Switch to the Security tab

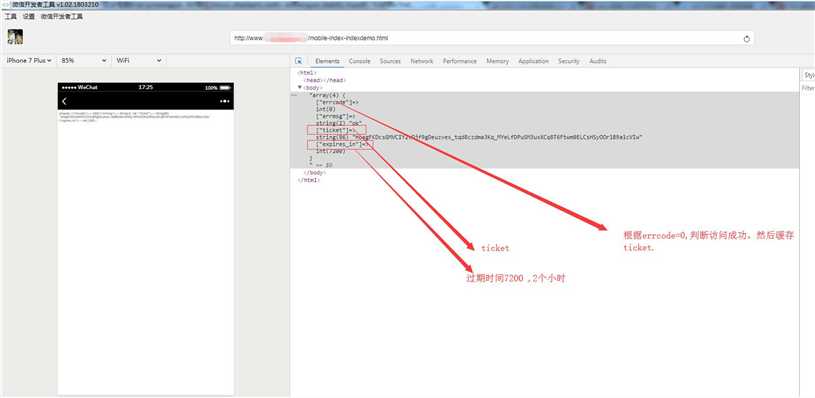point(569,61)
